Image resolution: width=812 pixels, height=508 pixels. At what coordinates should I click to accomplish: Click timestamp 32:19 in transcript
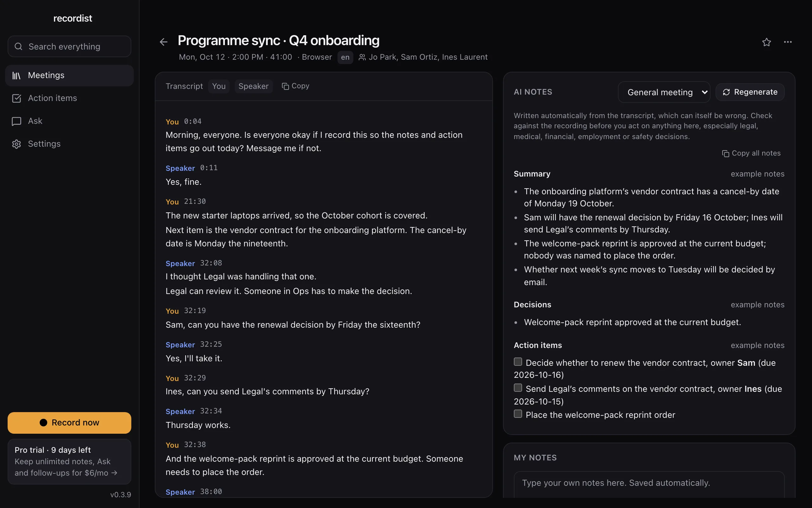click(195, 311)
